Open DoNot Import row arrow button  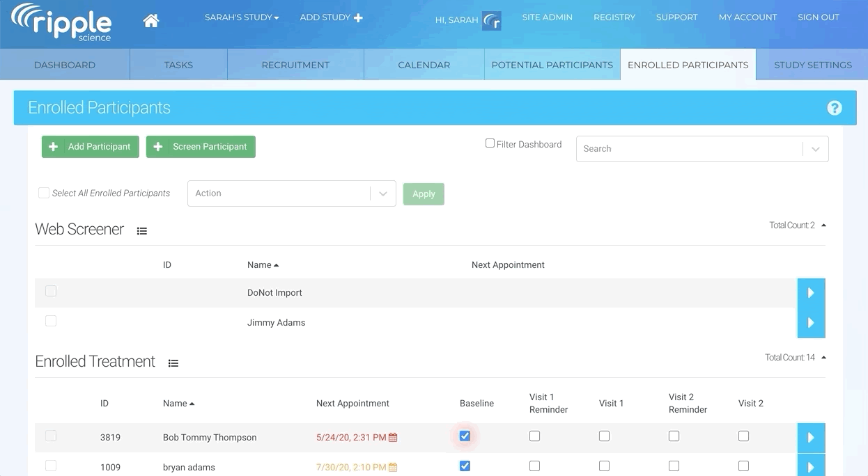pyautogui.click(x=811, y=293)
